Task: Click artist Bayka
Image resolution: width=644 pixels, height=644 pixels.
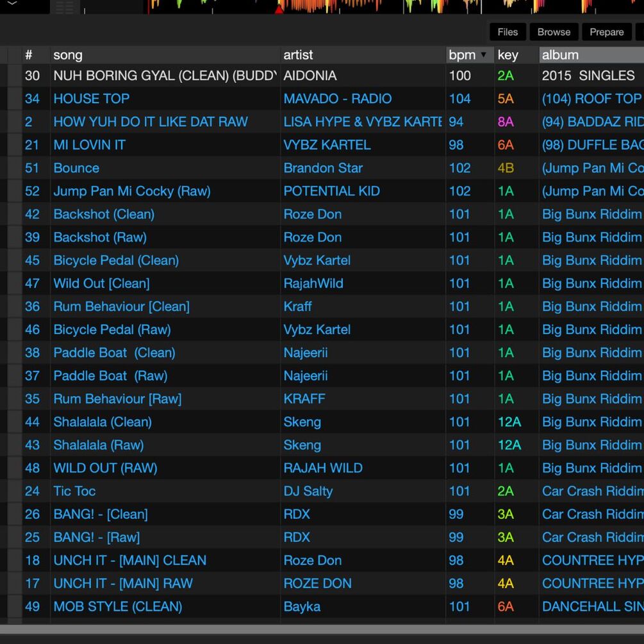Action: (x=302, y=606)
